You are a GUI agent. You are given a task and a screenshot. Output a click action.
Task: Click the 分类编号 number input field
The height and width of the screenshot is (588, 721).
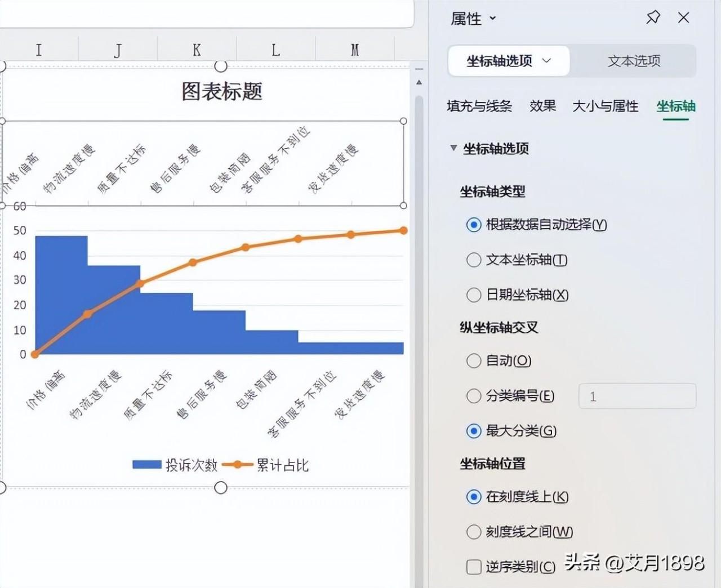637,396
